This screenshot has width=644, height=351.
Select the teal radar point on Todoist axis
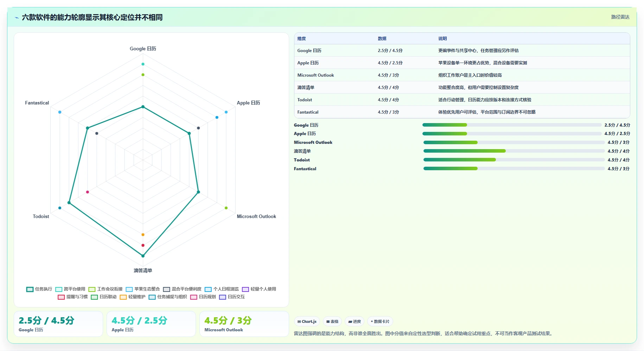pyautogui.click(x=69, y=203)
